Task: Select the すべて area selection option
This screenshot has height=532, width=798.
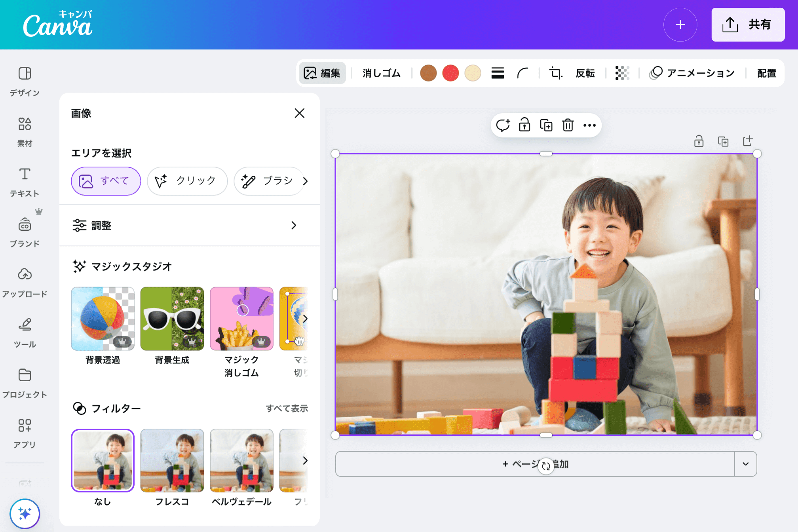Action: 106,181
